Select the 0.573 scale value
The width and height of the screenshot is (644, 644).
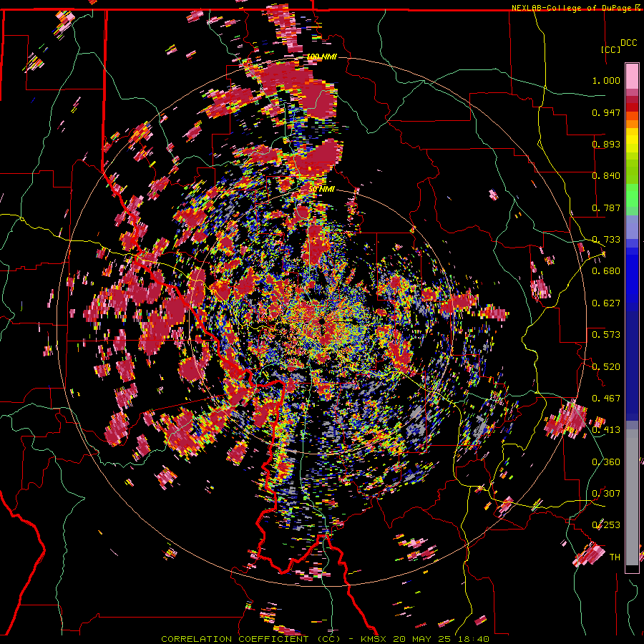[606, 335]
